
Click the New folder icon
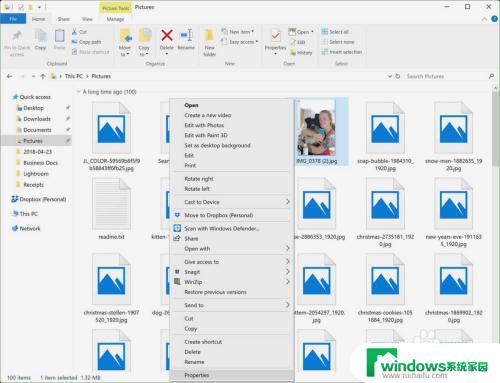(x=209, y=36)
